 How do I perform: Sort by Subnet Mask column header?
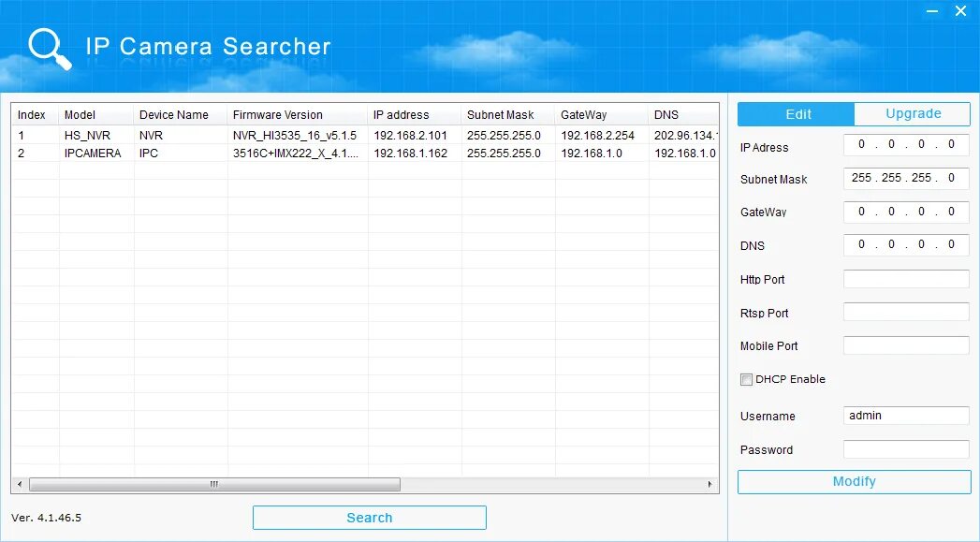508,115
